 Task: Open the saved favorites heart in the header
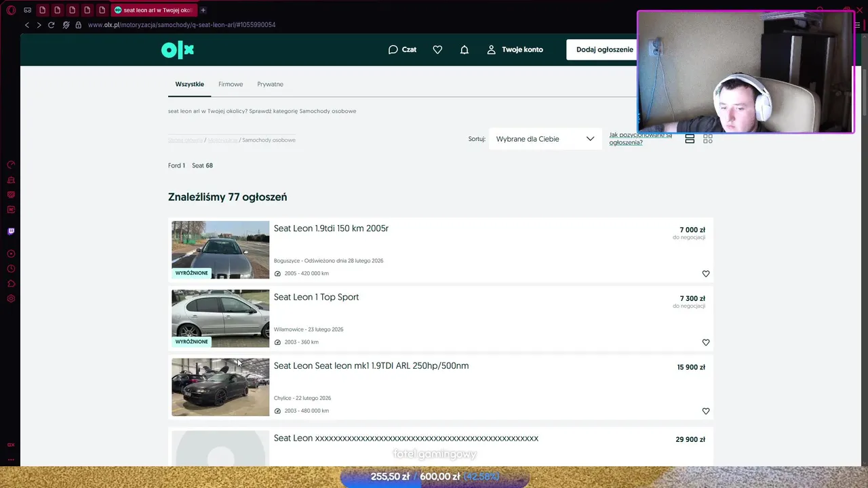(437, 49)
